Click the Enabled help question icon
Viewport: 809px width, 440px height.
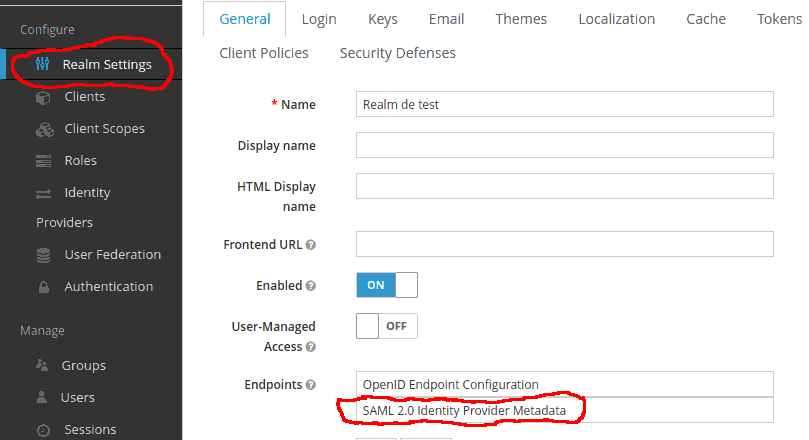click(x=311, y=286)
